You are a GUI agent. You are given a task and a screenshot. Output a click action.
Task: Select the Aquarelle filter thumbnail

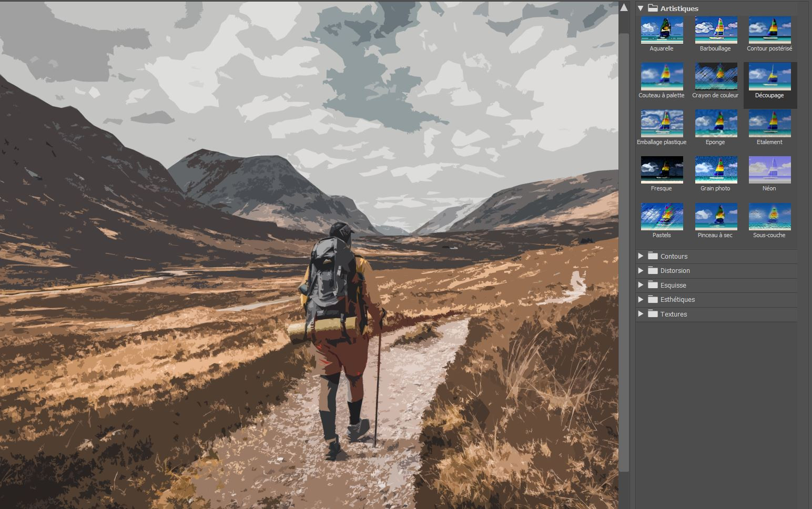point(662,30)
